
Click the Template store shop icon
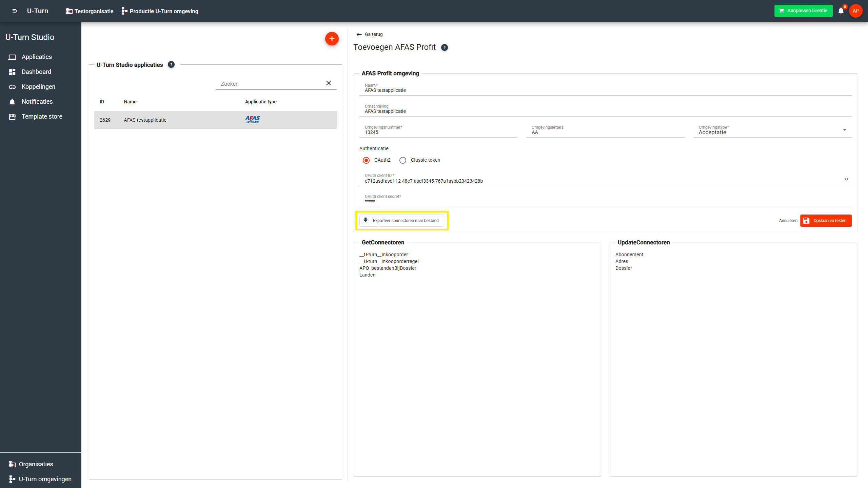click(12, 117)
